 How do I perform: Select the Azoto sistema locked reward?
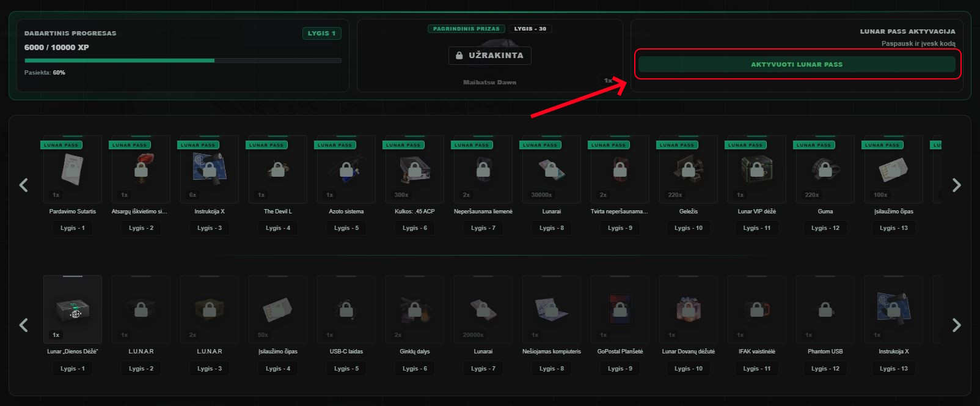click(x=346, y=169)
